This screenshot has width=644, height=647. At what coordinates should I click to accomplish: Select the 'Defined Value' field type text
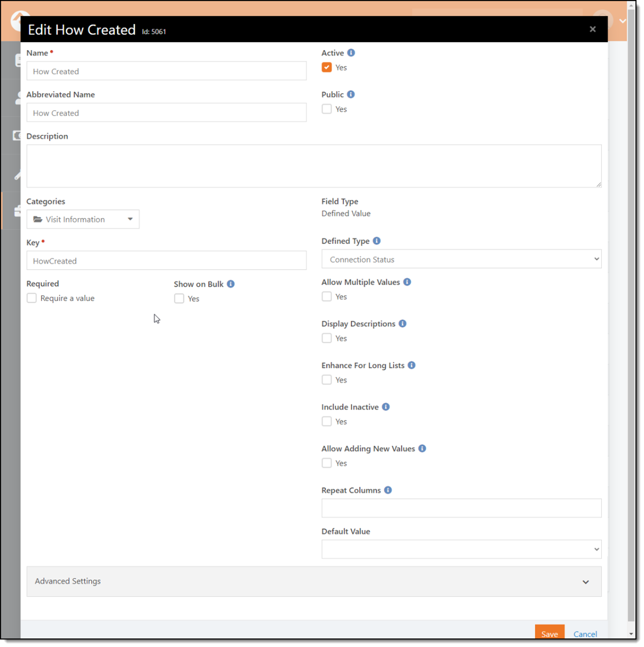pyautogui.click(x=346, y=213)
